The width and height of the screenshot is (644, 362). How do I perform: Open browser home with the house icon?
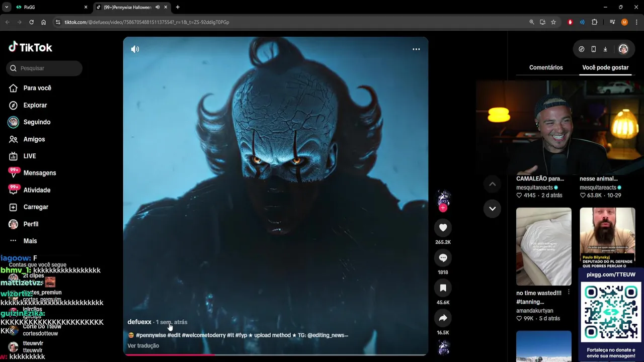click(43, 22)
